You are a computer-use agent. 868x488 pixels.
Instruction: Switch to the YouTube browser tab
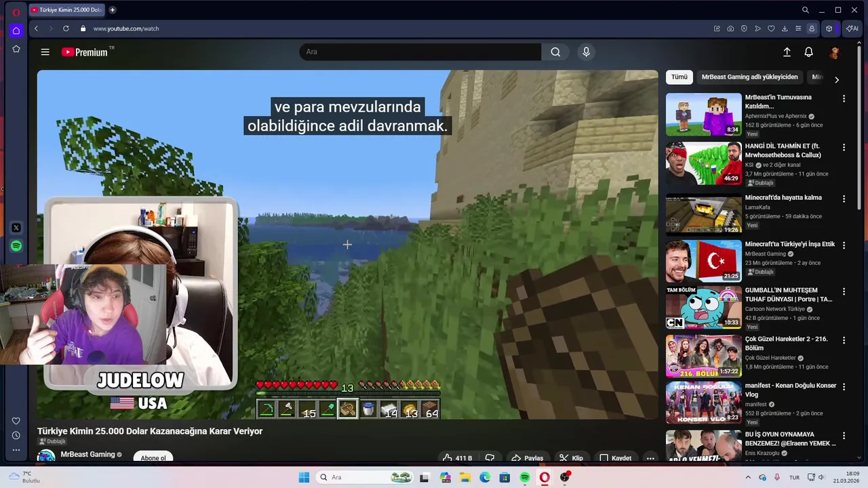68,10
